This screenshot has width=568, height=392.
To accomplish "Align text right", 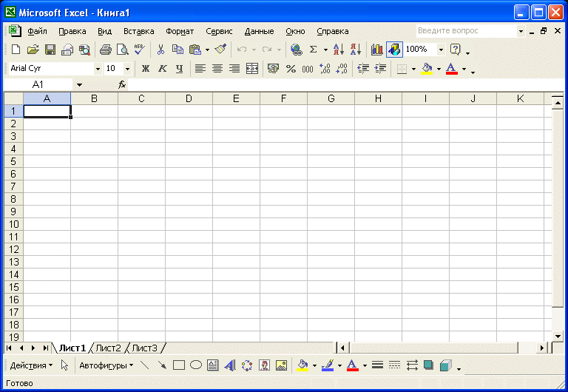I will pyautogui.click(x=234, y=69).
